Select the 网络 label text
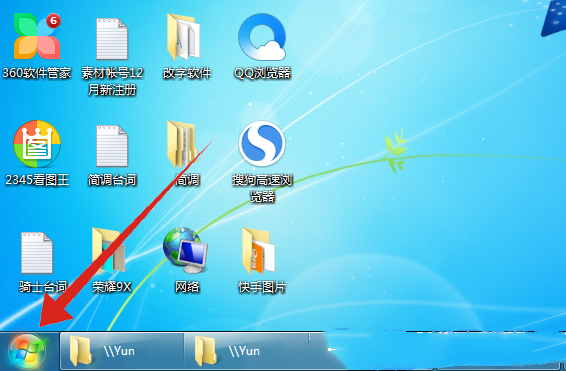Viewport: 566px width, 371px height. coord(187,287)
